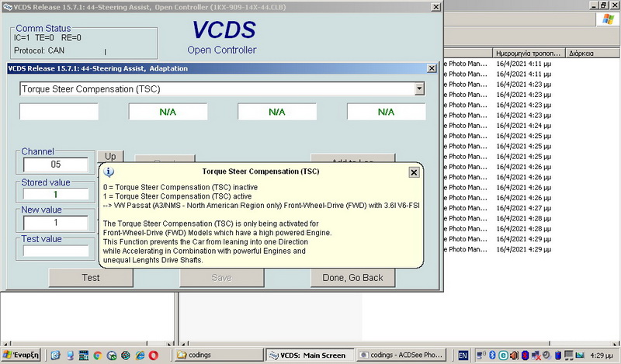
Task: Close the Steering Assist Adaptation dialog
Action: 432,68
